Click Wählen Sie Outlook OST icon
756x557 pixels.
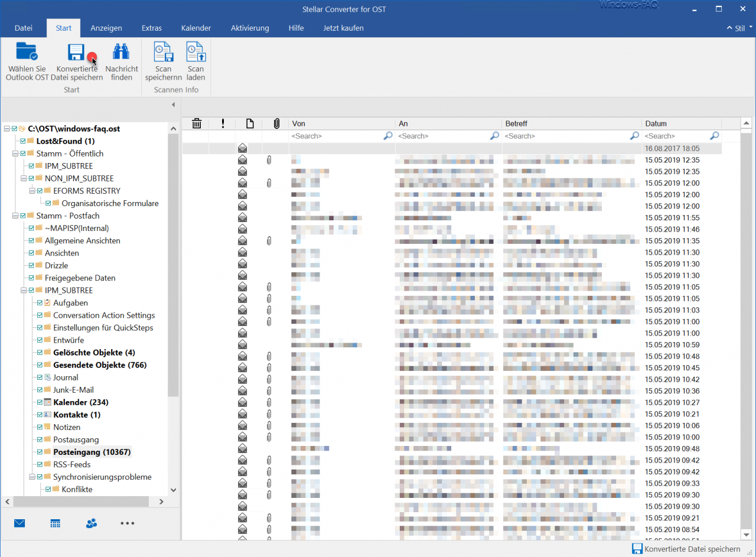[27, 52]
